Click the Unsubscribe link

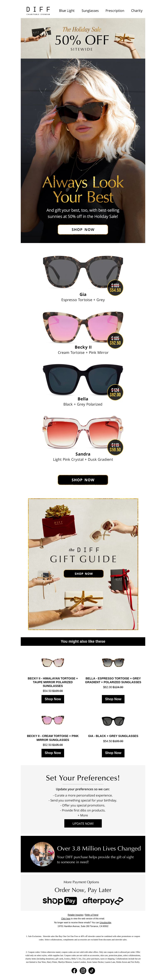point(106,922)
